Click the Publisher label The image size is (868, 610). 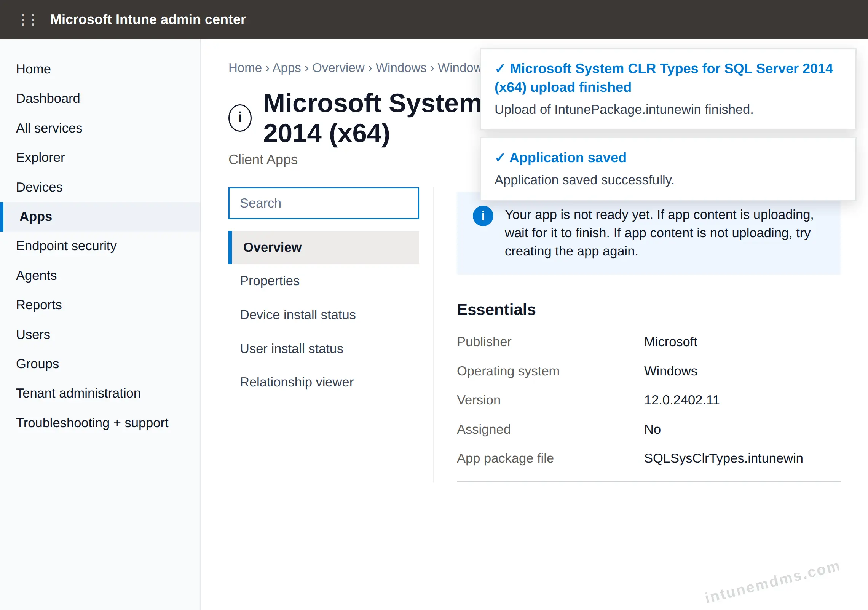pyautogui.click(x=484, y=342)
